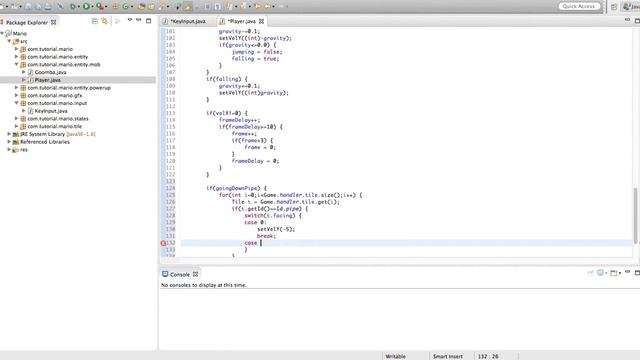Click Open Console icon in Console toolbar
Image resolution: width=640 pixels, height=360 pixels.
pyautogui.click(x=613, y=273)
